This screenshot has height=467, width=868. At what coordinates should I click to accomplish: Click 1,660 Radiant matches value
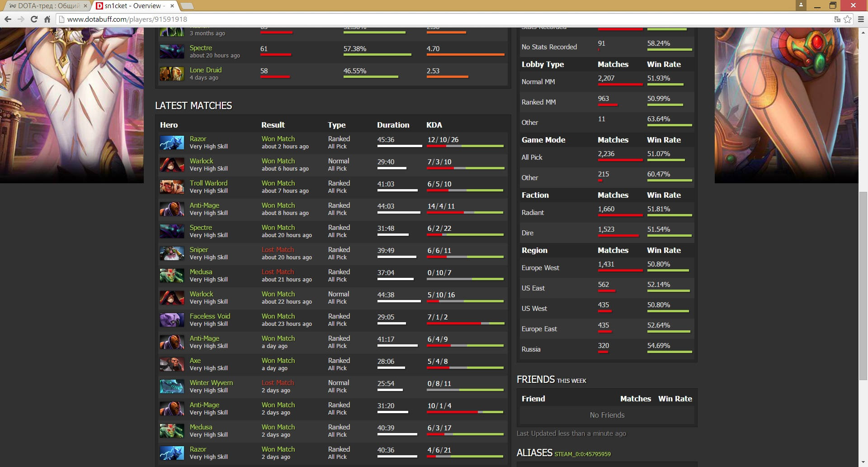(606, 209)
